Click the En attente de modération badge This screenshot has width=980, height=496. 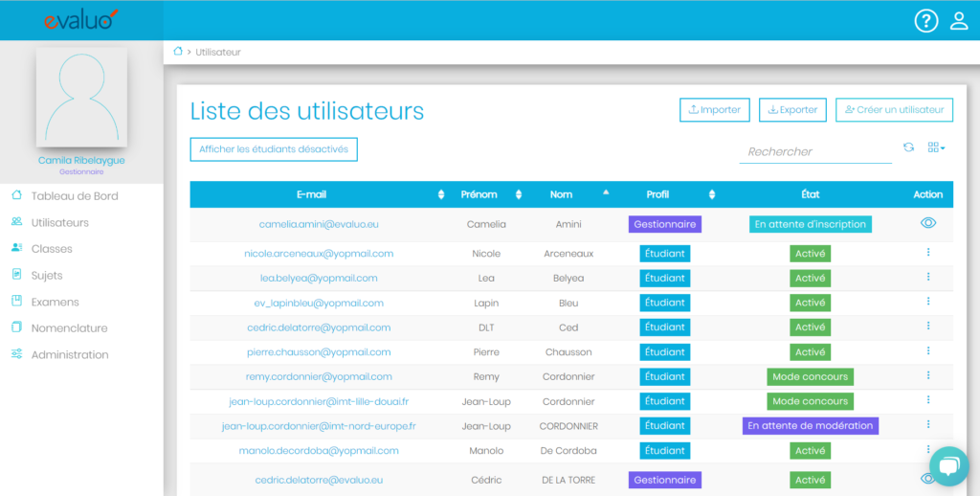pos(810,426)
